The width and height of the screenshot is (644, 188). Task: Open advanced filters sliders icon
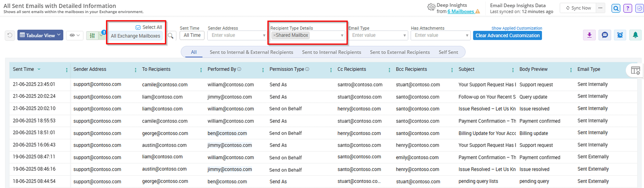click(92, 35)
